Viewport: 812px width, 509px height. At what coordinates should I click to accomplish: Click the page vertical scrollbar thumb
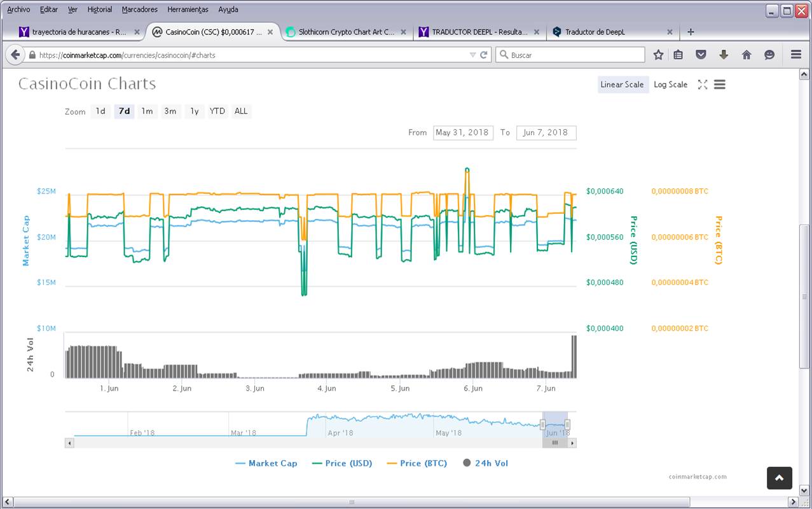804,296
